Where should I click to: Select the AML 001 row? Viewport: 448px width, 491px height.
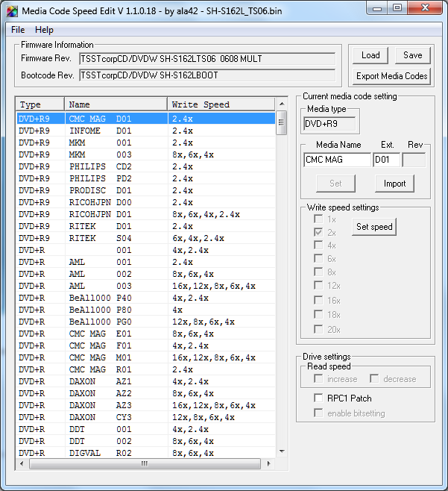pos(146,262)
